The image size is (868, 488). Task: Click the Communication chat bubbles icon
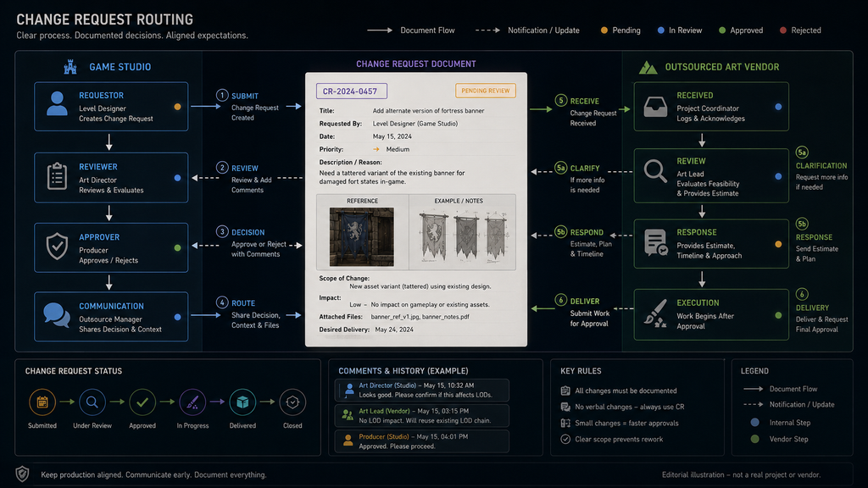click(x=57, y=315)
